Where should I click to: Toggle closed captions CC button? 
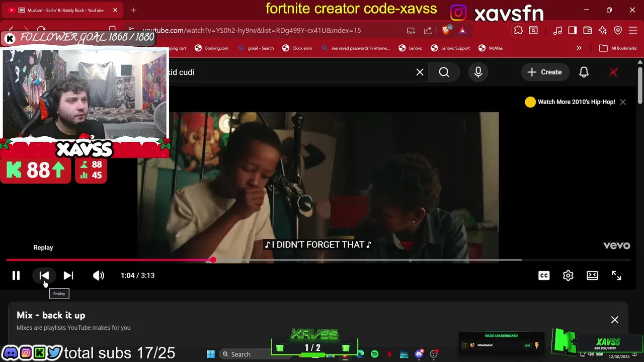point(544,276)
